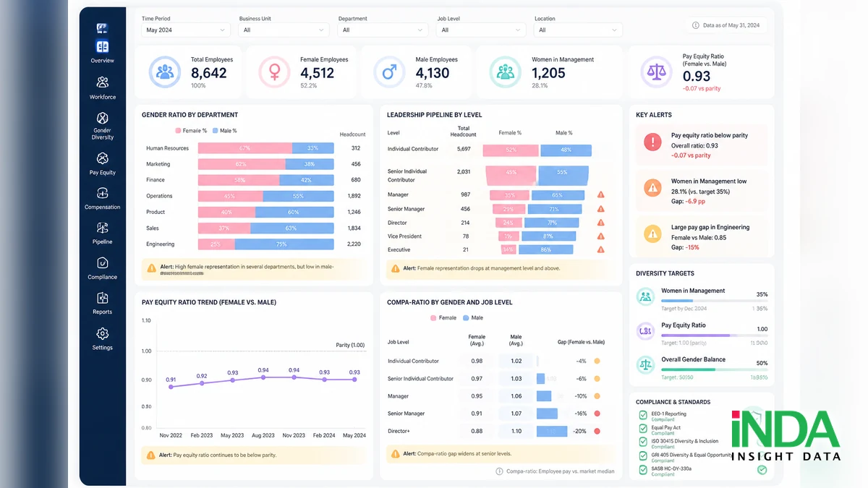
Task: Open the Job Level filter dropdown
Action: point(480,30)
